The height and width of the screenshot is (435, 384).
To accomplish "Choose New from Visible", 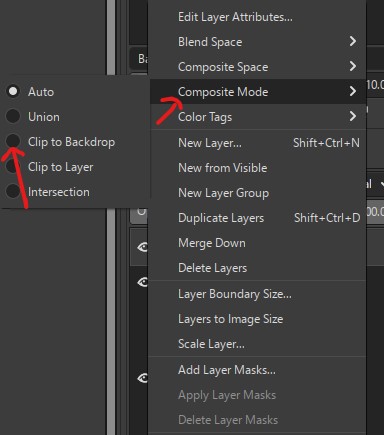I will click(257, 168).
